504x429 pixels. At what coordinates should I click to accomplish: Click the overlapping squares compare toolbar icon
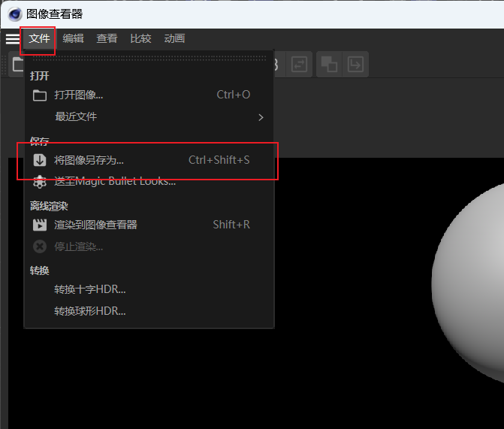click(x=329, y=64)
